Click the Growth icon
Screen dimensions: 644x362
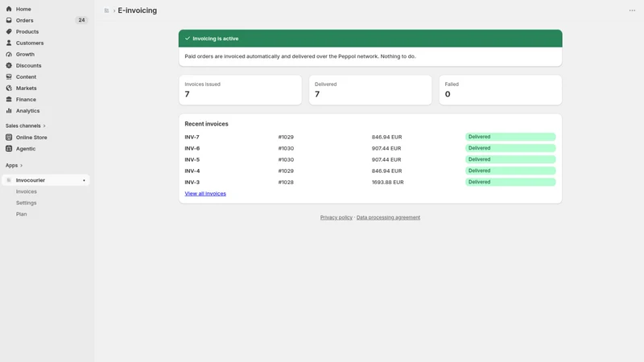9,54
